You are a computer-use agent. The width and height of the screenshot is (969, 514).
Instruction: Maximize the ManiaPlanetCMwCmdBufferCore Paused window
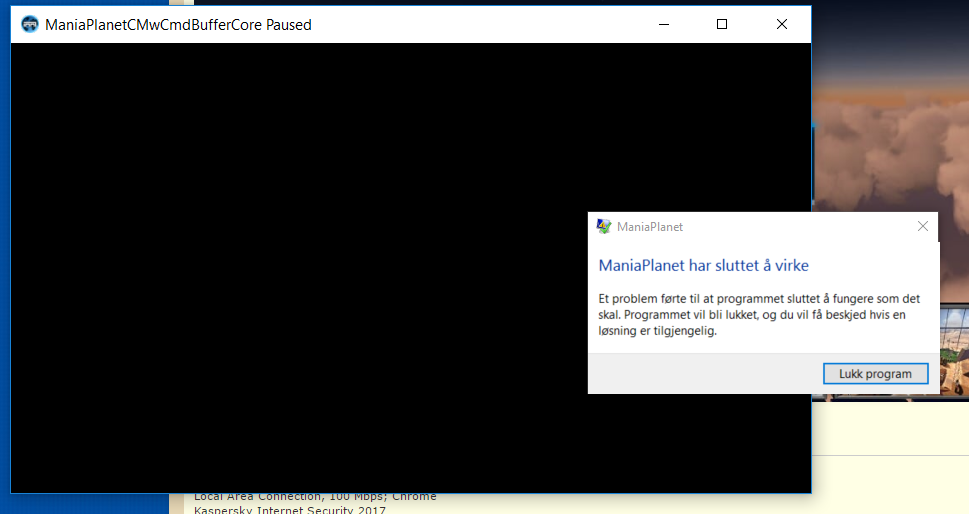pos(722,25)
